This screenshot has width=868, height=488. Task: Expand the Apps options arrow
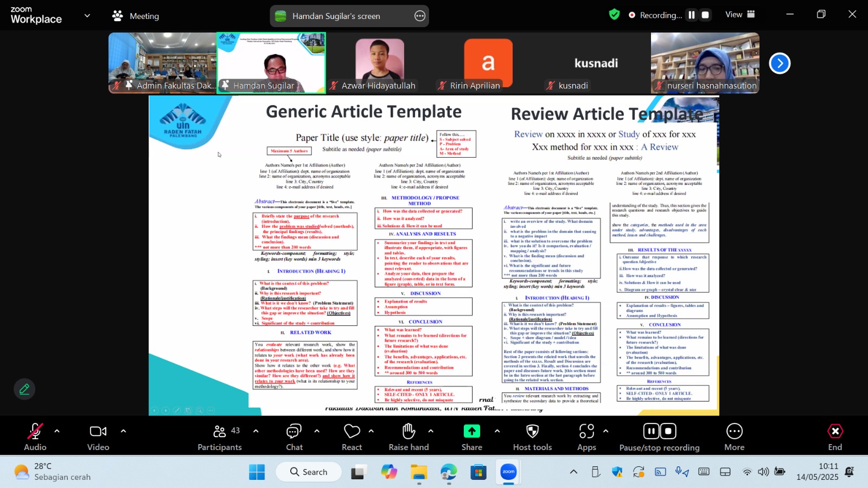pyautogui.click(x=605, y=432)
